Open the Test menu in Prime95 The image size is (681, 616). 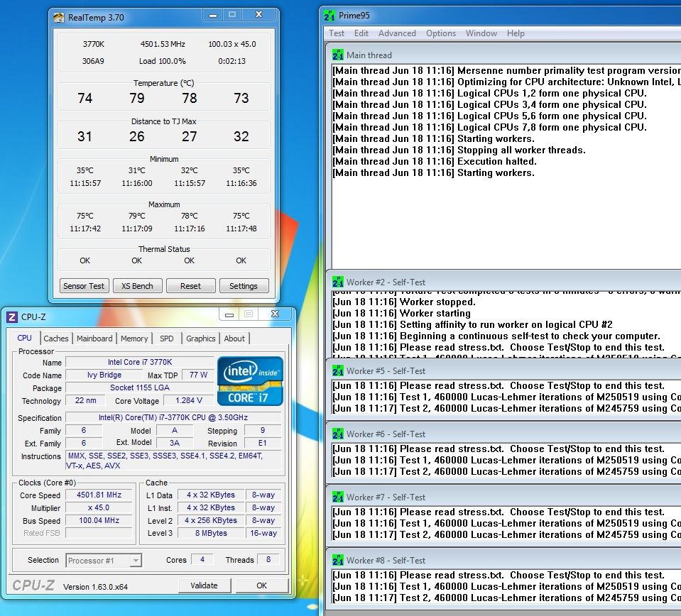pyautogui.click(x=336, y=33)
